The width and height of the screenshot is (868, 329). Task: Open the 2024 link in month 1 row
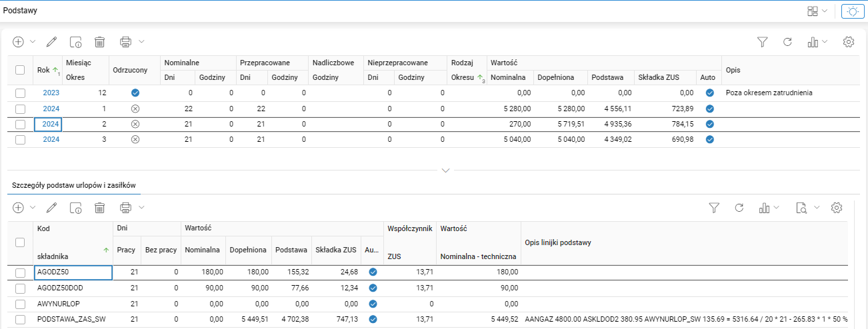tap(51, 109)
